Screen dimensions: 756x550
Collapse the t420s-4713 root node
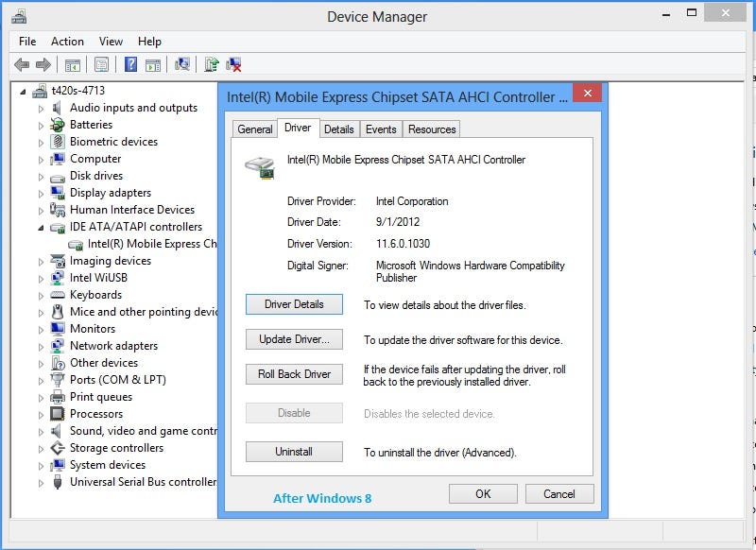coord(23,91)
